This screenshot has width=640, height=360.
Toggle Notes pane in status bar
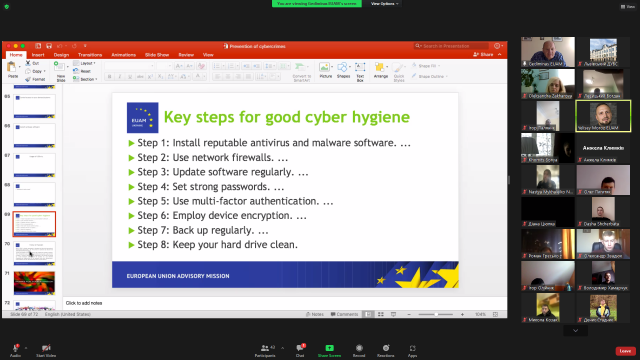pyautogui.click(x=315, y=314)
